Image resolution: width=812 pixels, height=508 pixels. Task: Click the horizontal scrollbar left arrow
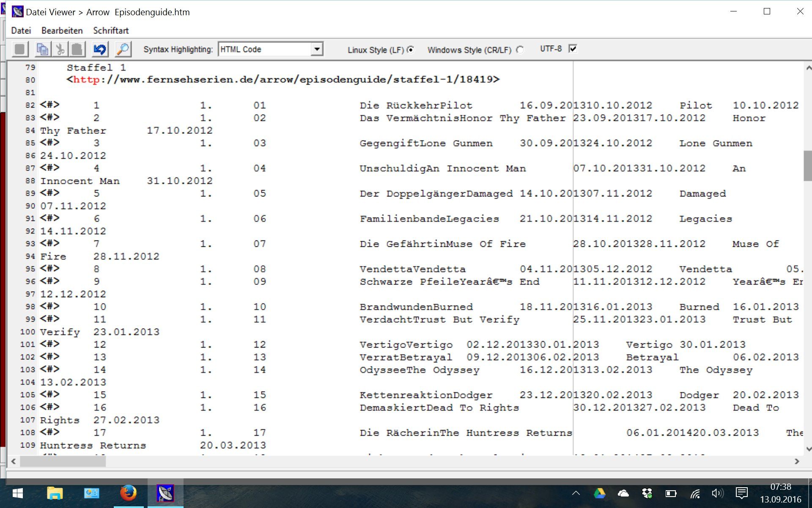pos(14,461)
